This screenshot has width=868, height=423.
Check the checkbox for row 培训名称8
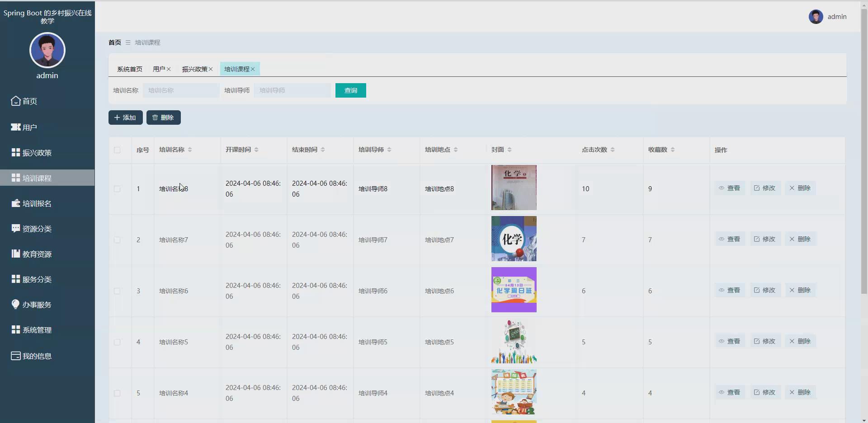(x=117, y=189)
